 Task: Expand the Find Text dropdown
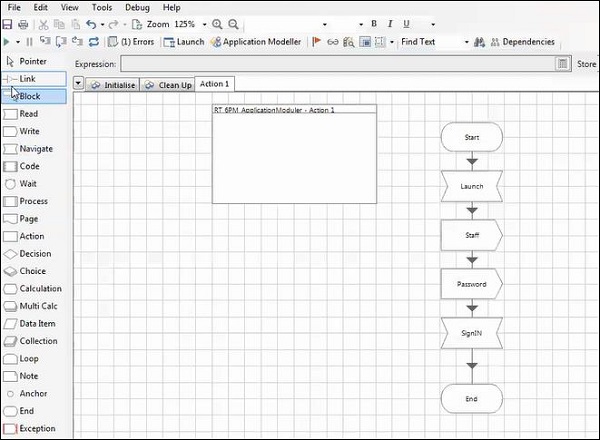pyautogui.click(x=466, y=42)
